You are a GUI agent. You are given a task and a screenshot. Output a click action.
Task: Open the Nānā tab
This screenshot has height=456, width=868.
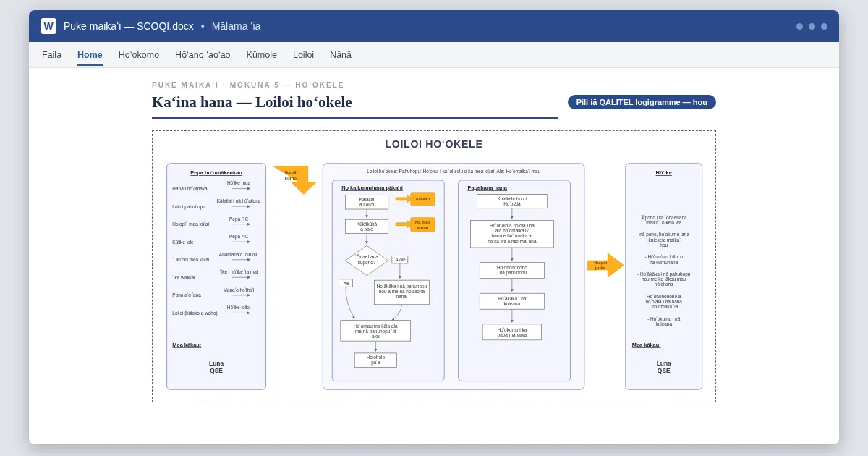coord(341,55)
